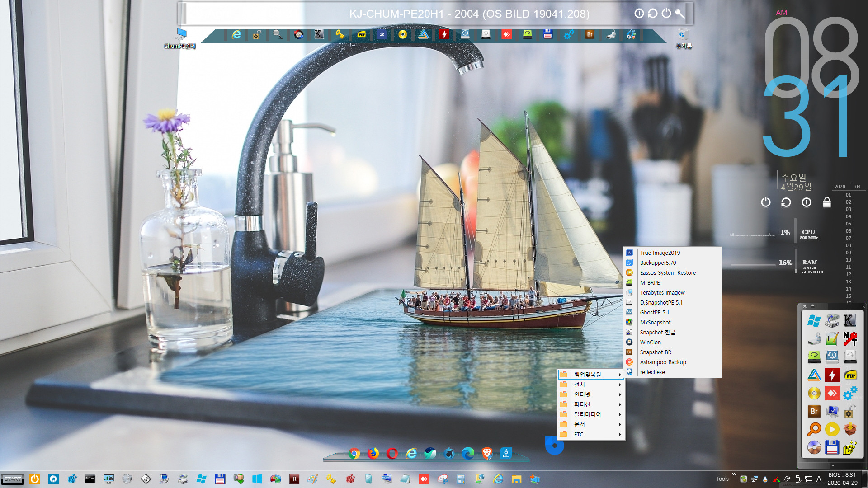Screen dimensions: 868x488
Task: Click the down arrow under the floating icon panel
Action: point(833,465)
